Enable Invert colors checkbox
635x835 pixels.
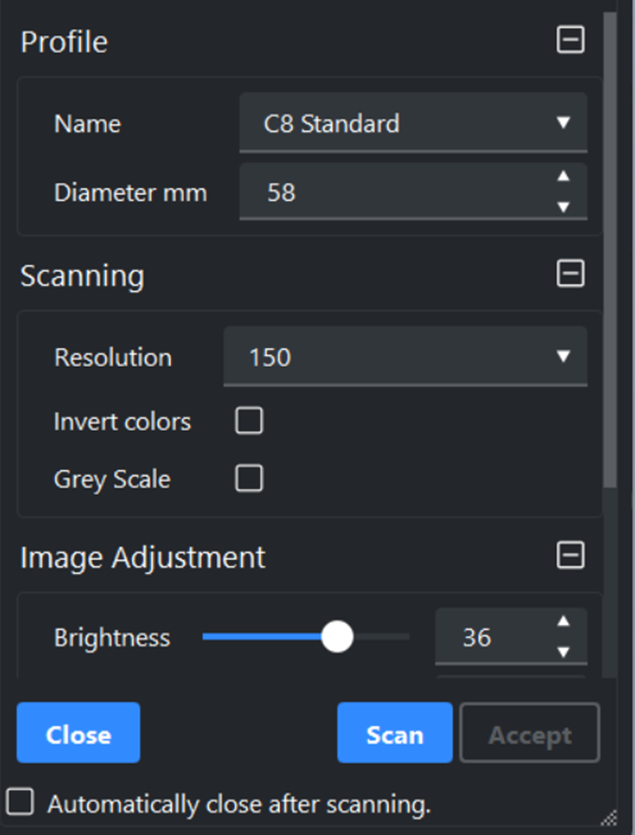pyautogui.click(x=249, y=421)
